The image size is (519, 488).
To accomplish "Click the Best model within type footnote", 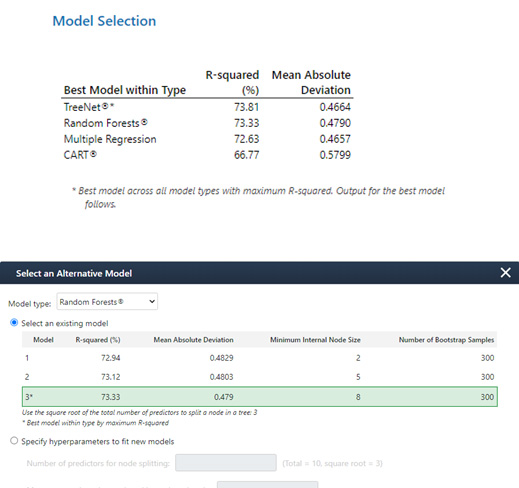I will coord(95,423).
